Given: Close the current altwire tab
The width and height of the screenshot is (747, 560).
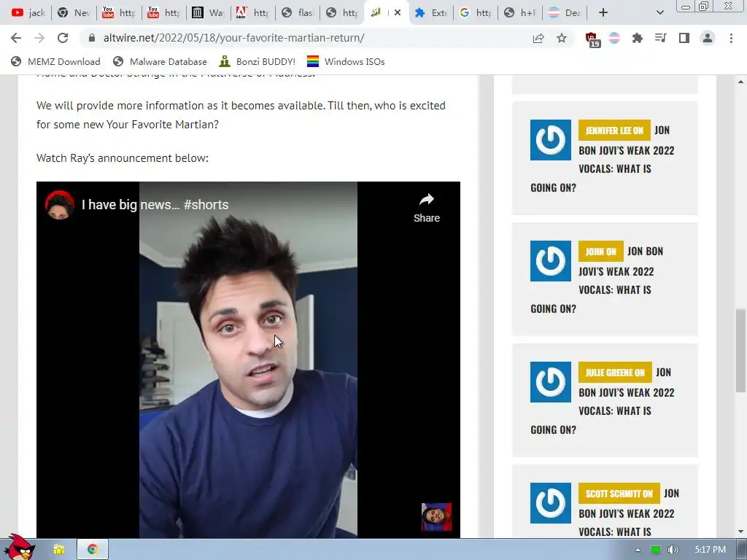Looking at the screenshot, I should pos(398,13).
